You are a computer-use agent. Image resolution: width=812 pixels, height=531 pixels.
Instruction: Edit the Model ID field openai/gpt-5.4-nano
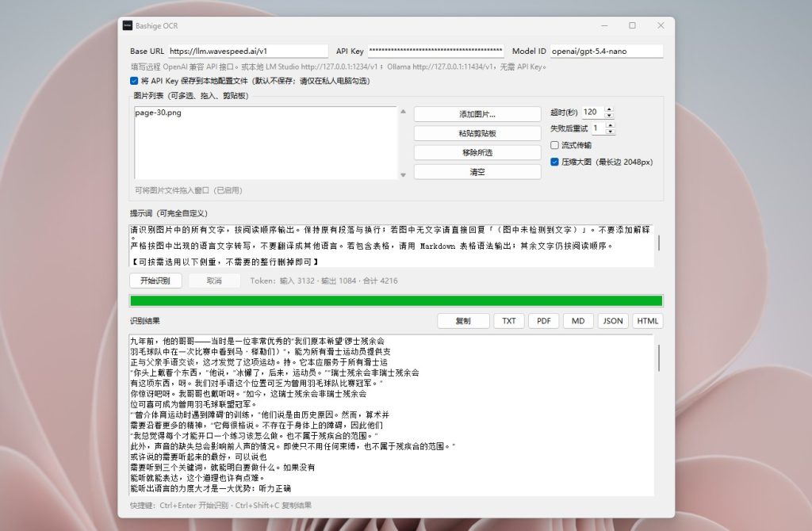(607, 51)
